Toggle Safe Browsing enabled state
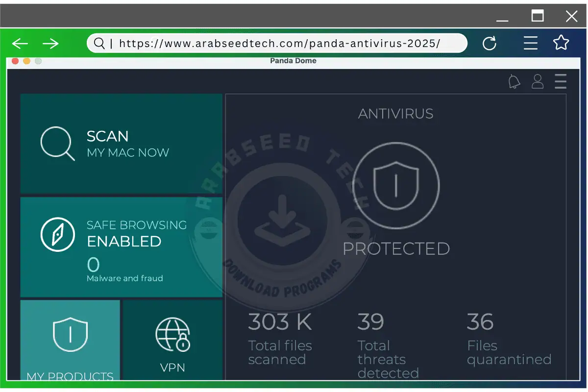The width and height of the screenshot is (588, 392). pyautogui.click(x=124, y=241)
